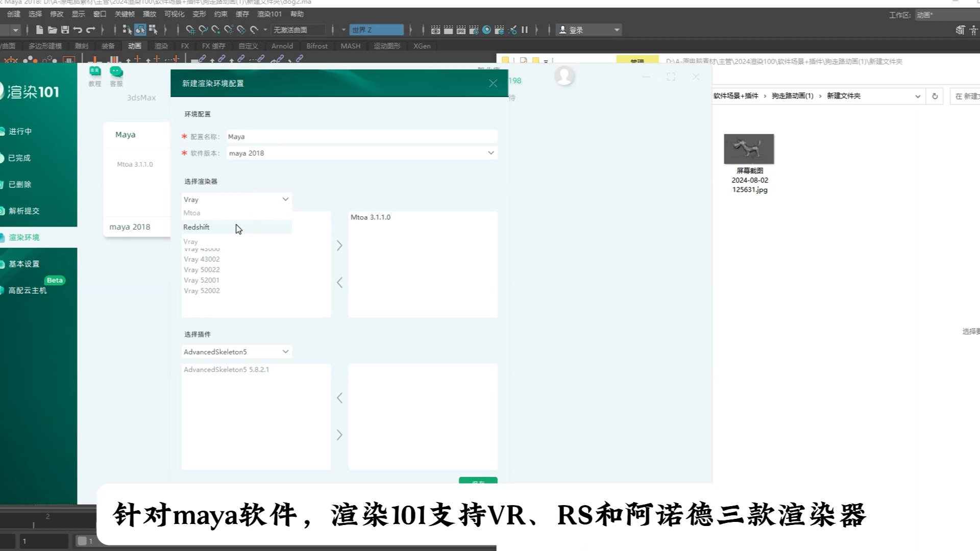Open the 屏幕截图 2024-08-02 jpg thumbnail
The height and width of the screenshot is (551, 980).
[x=749, y=149]
